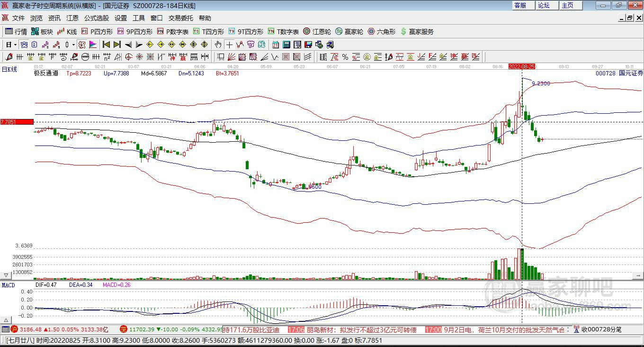The height and width of the screenshot is (347, 644).
Task: Click the teal 线 icon
Action: tap(261, 45)
